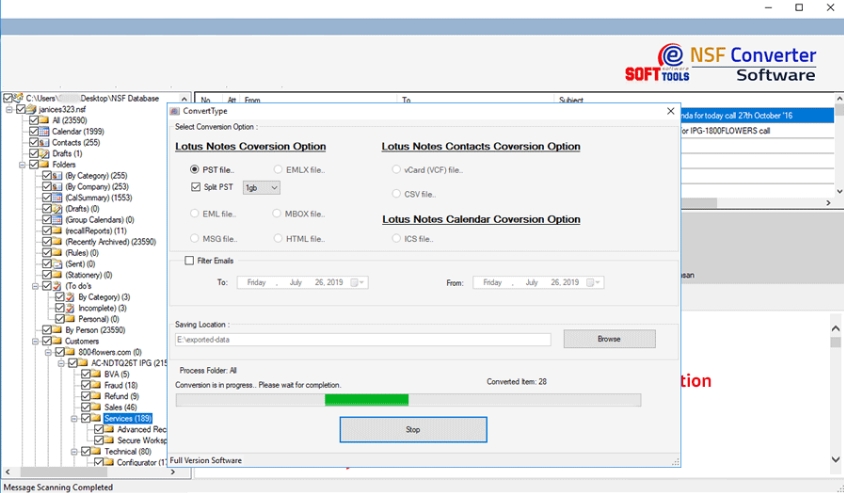Collapse the Customers tree node
The width and height of the screenshot is (844, 493).
tap(34, 341)
